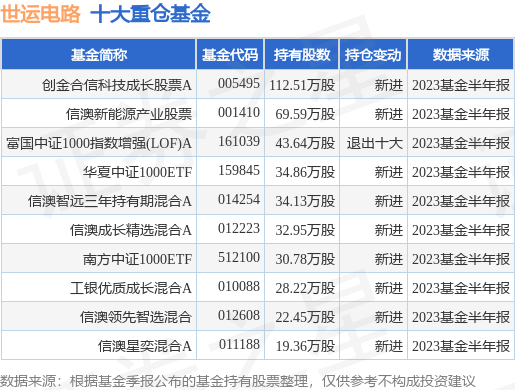Click holding value 28.22万股

[x=305, y=288]
